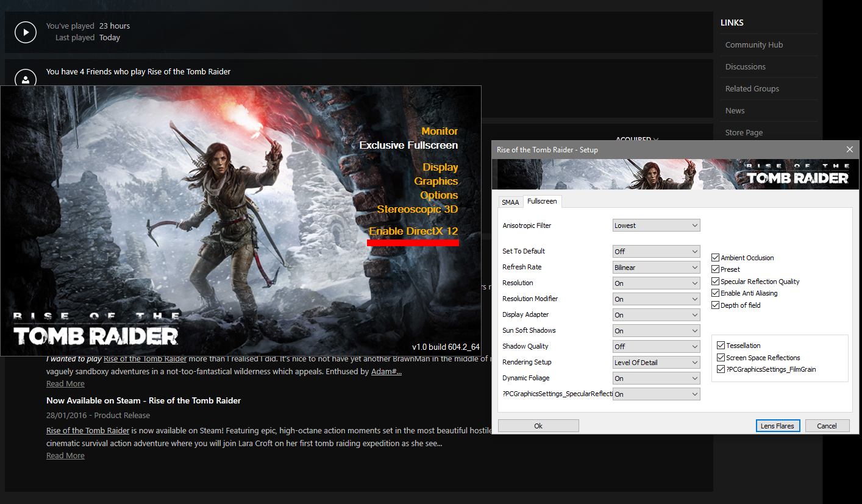This screenshot has width=862, height=504.
Task: Toggle the Ambient Occlusion checkbox
Action: [716, 258]
